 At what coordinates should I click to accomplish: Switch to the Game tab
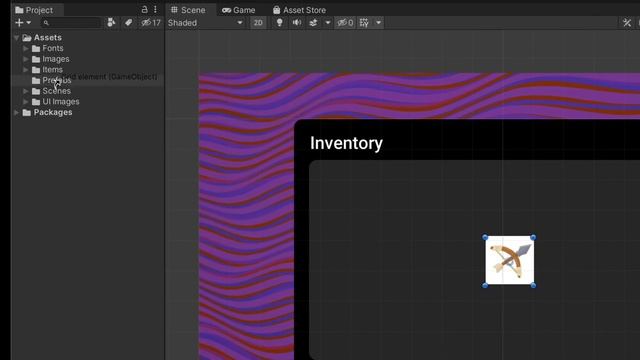[x=239, y=10]
